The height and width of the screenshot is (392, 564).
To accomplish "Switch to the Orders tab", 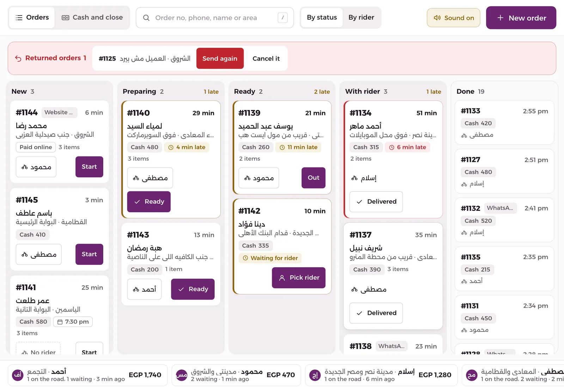I will click(x=32, y=18).
